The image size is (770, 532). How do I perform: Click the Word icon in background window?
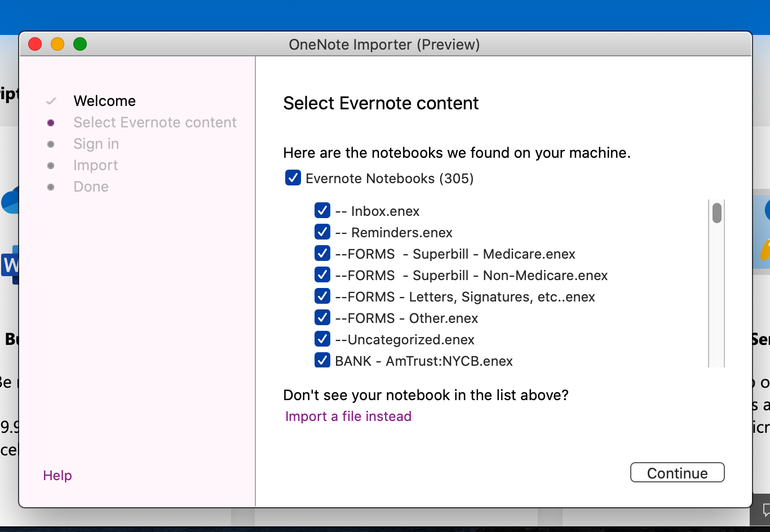tap(10, 265)
